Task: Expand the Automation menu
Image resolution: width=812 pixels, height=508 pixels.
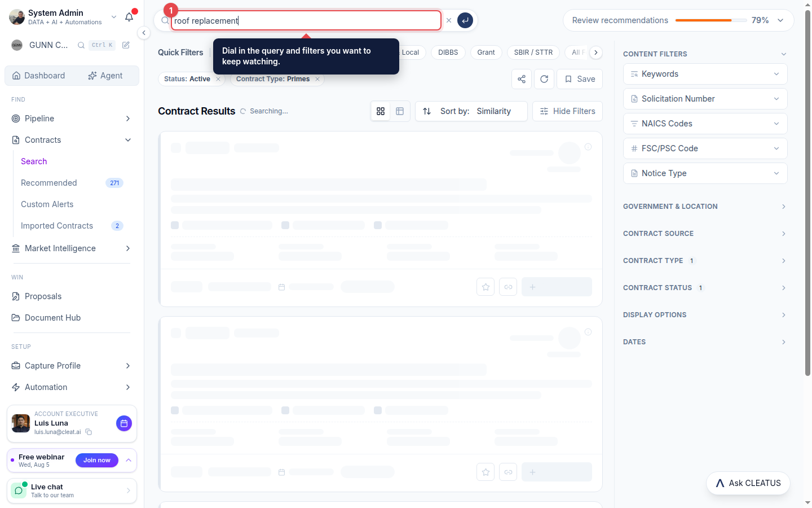Action: coord(72,387)
